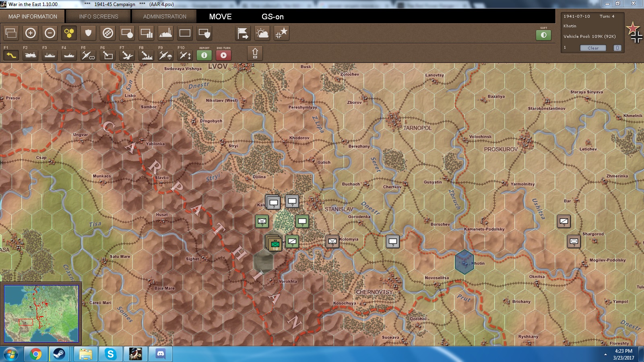Select F2 rail move mode (train icon)

click(31, 55)
